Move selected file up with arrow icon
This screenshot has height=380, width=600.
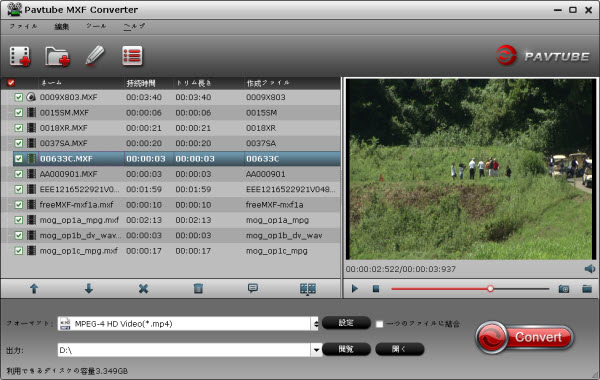(34, 289)
